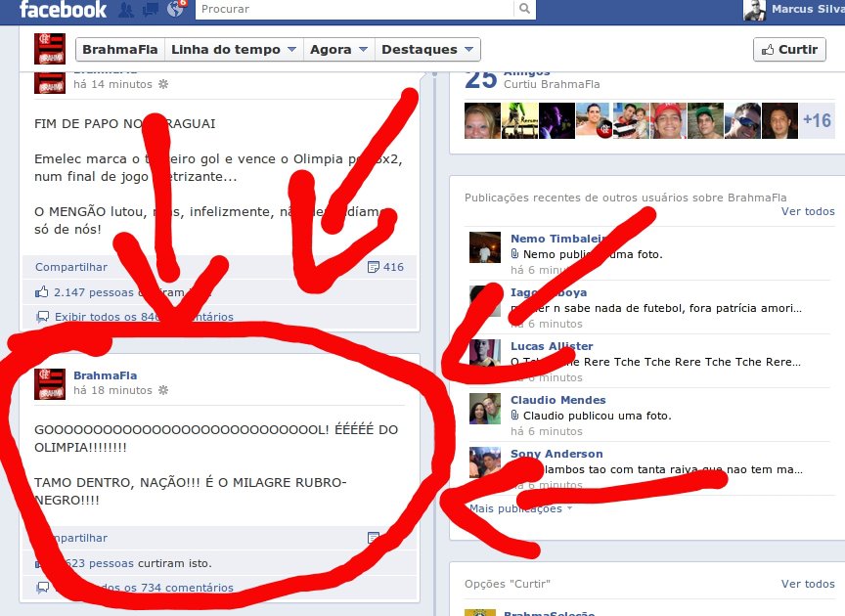This screenshot has width=845, height=616.
Task: Click the privacy gear beside 'há 18 minutos'
Action: click(x=162, y=390)
